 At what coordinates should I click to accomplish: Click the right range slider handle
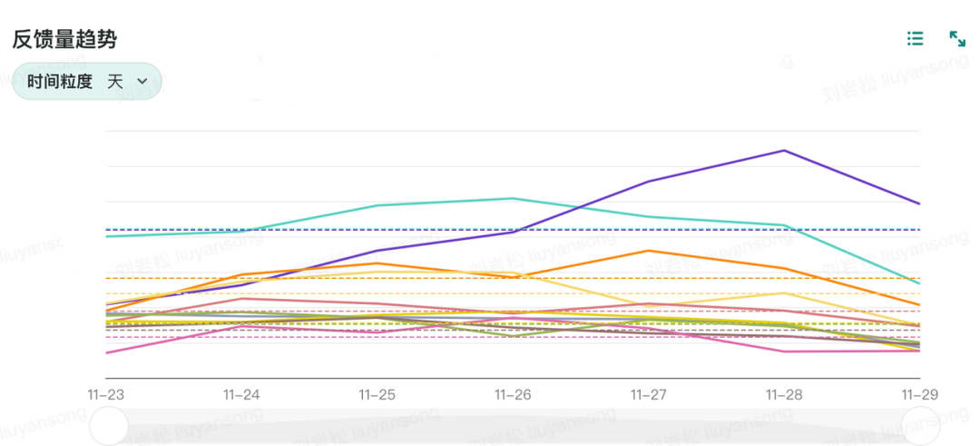[x=921, y=426]
